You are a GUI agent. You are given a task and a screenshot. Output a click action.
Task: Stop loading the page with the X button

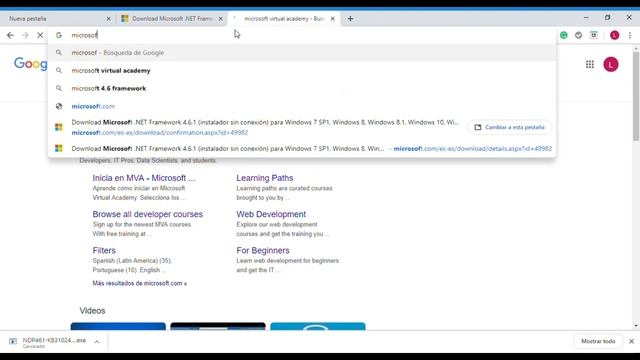point(40,36)
